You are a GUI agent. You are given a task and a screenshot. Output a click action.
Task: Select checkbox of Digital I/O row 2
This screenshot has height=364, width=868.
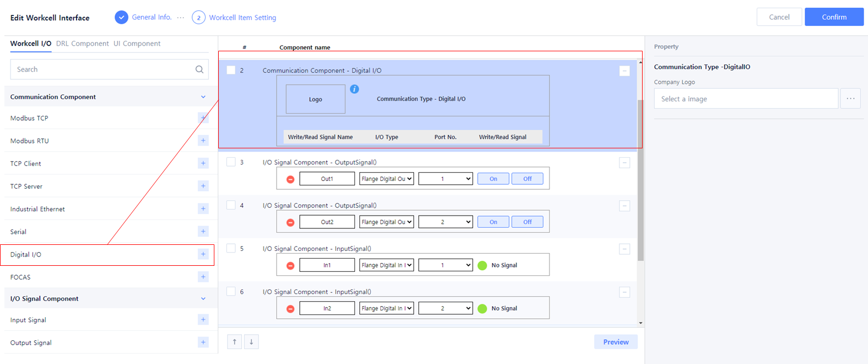tap(231, 70)
